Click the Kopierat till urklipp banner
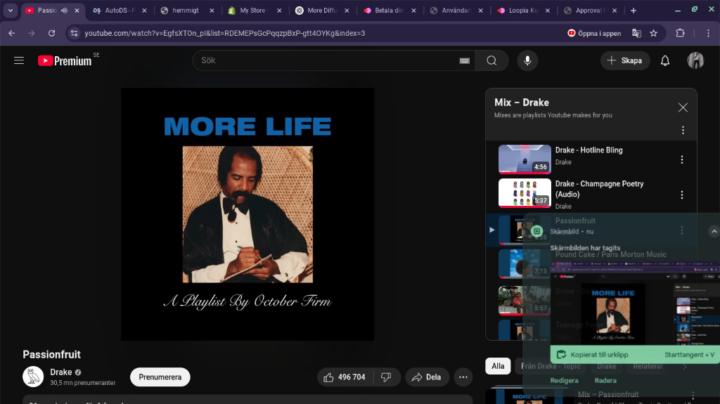The image size is (720, 404). pos(635,354)
